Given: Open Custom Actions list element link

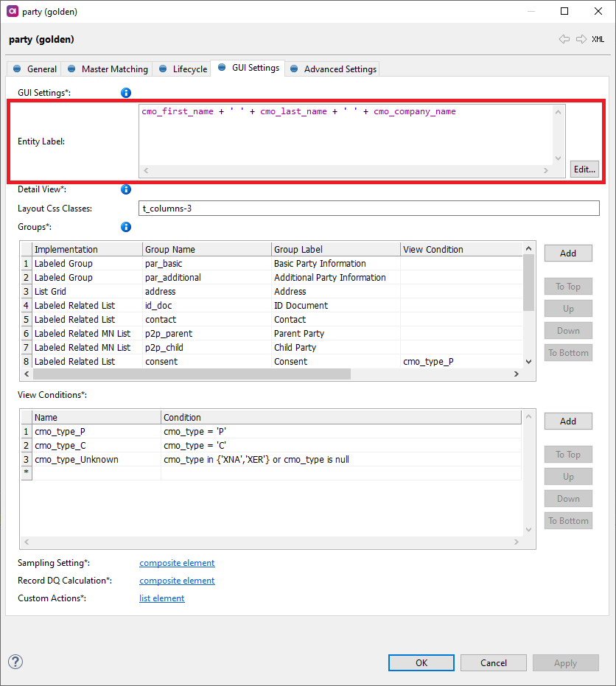Looking at the screenshot, I should pyautogui.click(x=162, y=598).
